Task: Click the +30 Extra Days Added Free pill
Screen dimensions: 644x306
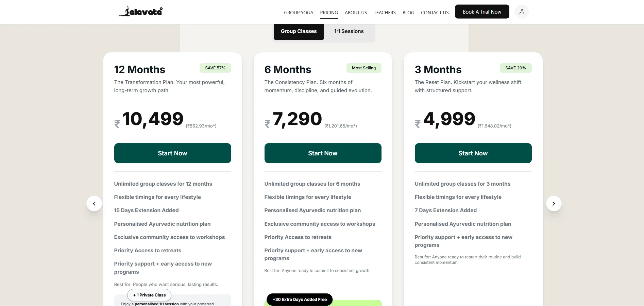Action: click(300, 300)
